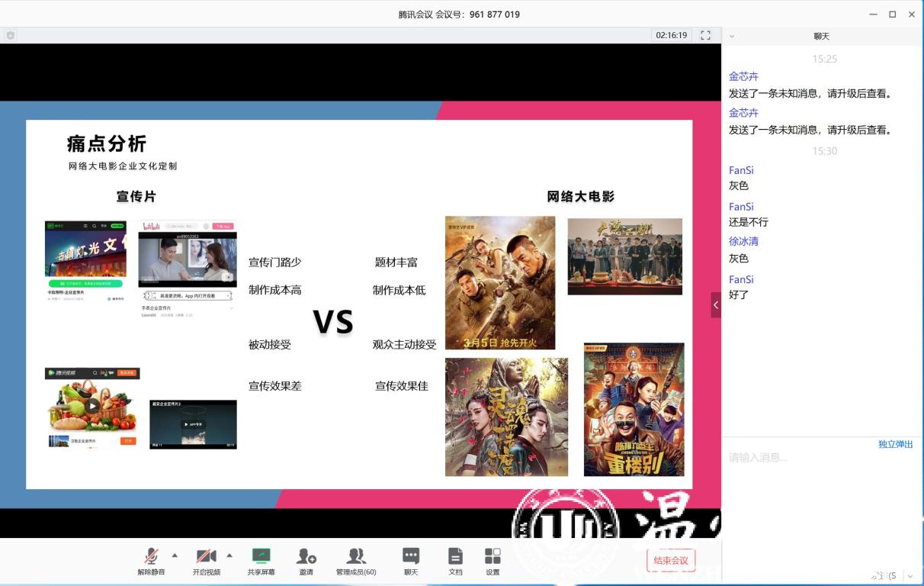Open chat panel dropdown chevron next to 聊天 header

tap(732, 36)
